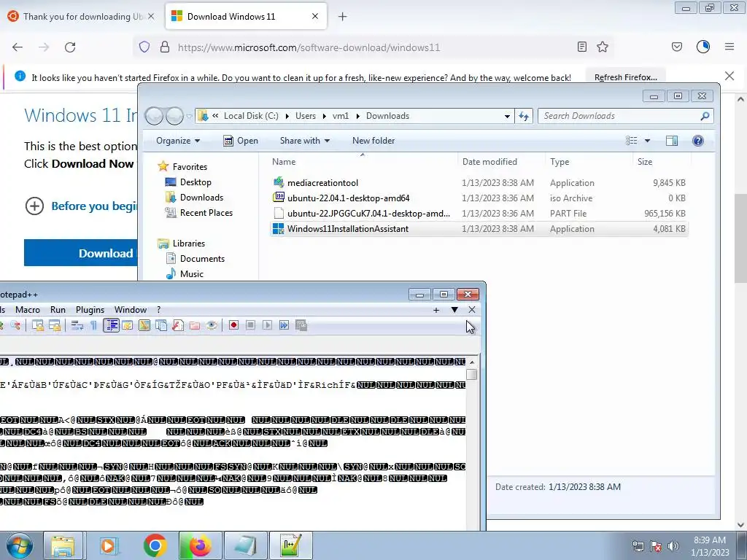Image resolution: width=747 pixels, height=560 pixels.
Task: Expand Share with dropdown in Explorer
Action: pyautogui.click(x=305, y=141)
